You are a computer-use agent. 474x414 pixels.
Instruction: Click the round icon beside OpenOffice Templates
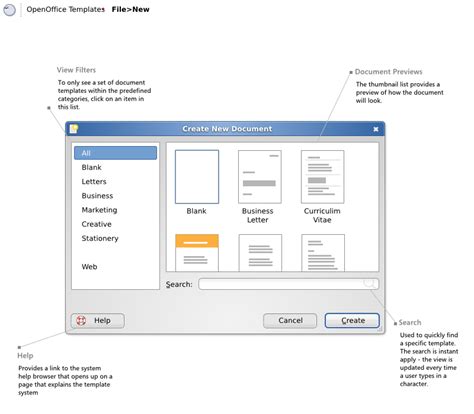point(9,10)
